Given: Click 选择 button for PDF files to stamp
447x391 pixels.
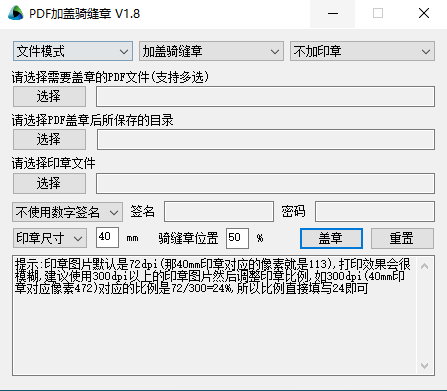Looking at the screenshot, I should tap(49, 97).
